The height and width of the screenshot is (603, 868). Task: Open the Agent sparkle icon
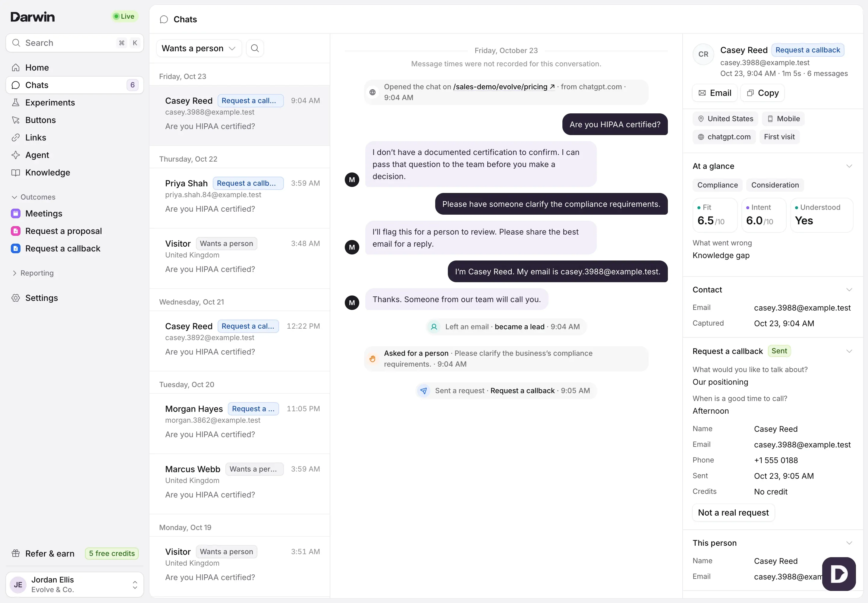(15, 155)
